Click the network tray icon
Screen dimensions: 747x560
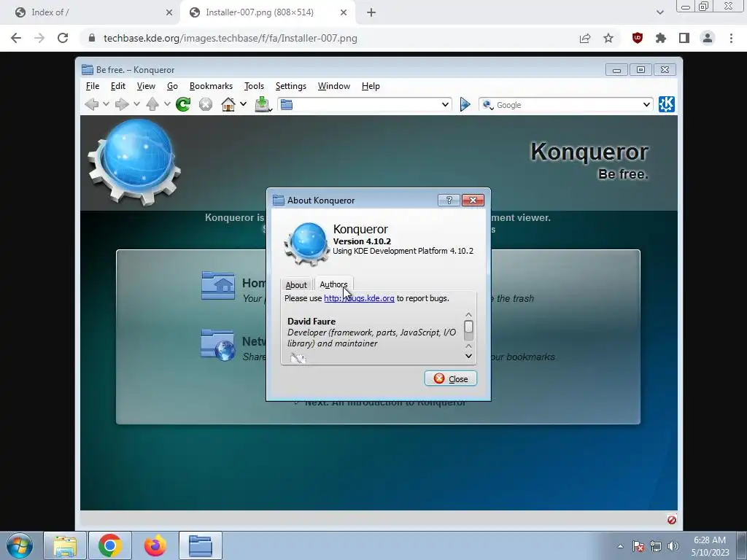point(656,546)
